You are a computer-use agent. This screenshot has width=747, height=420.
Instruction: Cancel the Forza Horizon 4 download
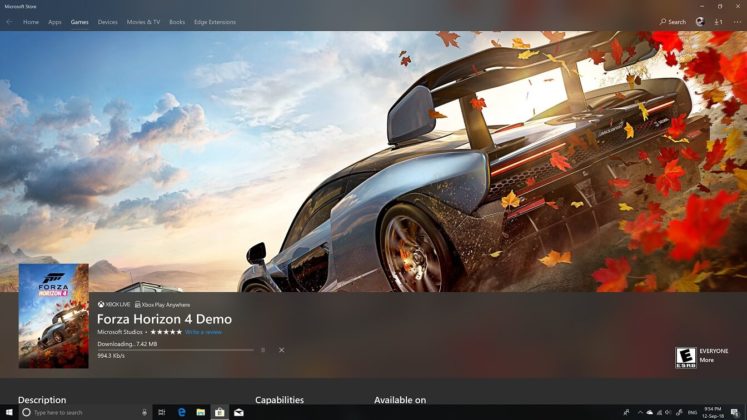pos(282,350)
